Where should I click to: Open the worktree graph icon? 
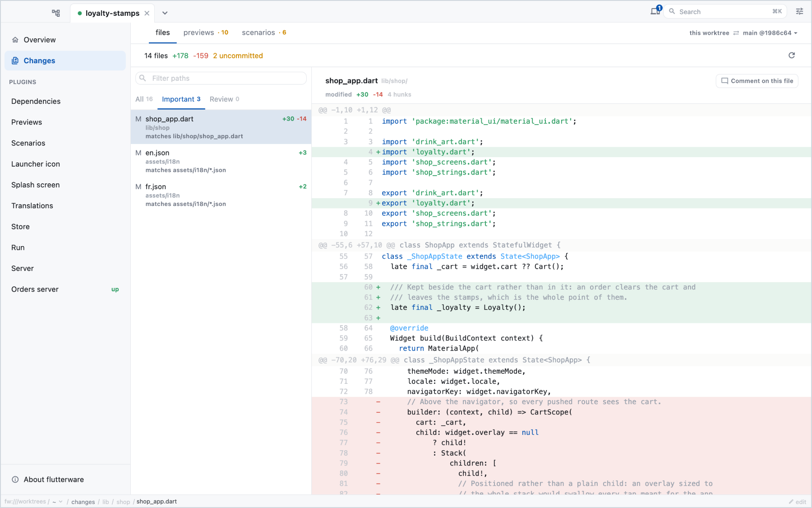(56, 13)
